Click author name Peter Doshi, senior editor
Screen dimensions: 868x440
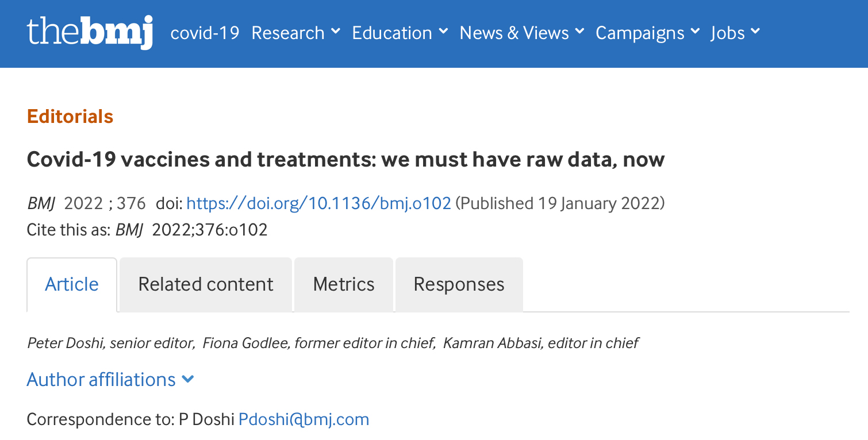111,343
